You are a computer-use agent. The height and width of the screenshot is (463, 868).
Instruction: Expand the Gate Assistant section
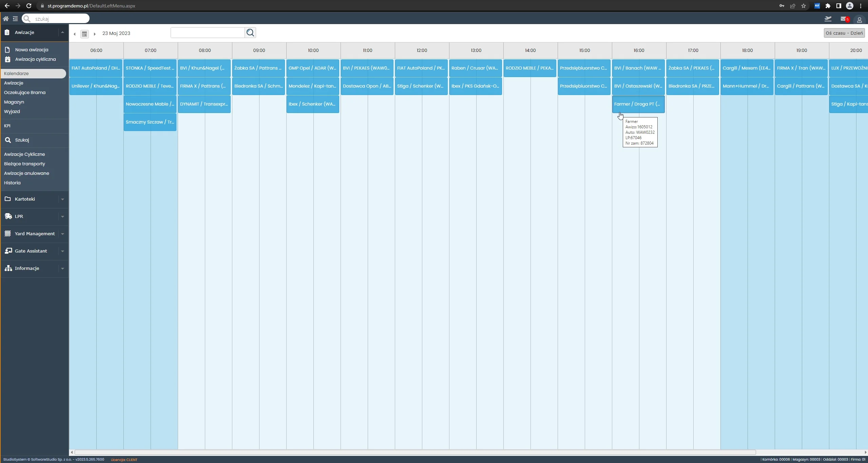62,251
